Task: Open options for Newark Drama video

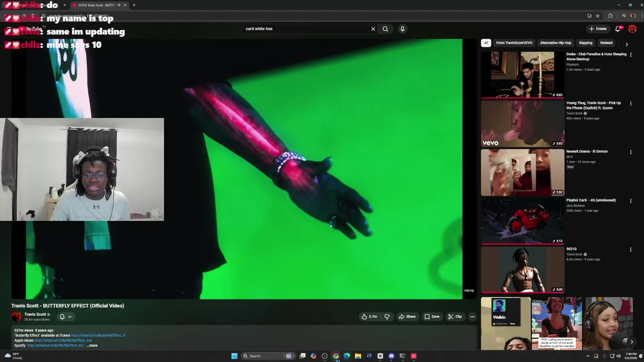Action: point(630,152)
